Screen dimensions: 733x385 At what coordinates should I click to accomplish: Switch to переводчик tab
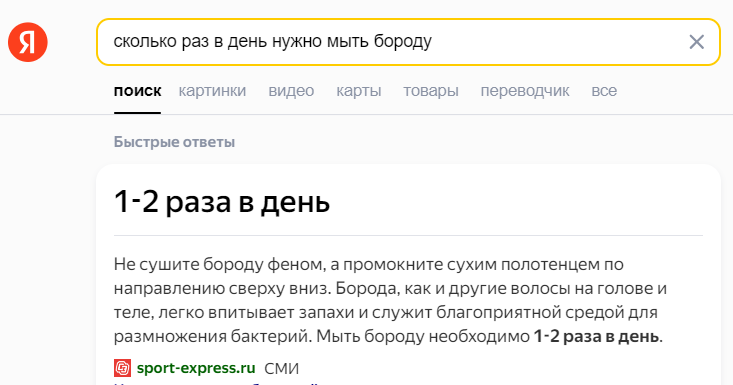pos(525,91)
